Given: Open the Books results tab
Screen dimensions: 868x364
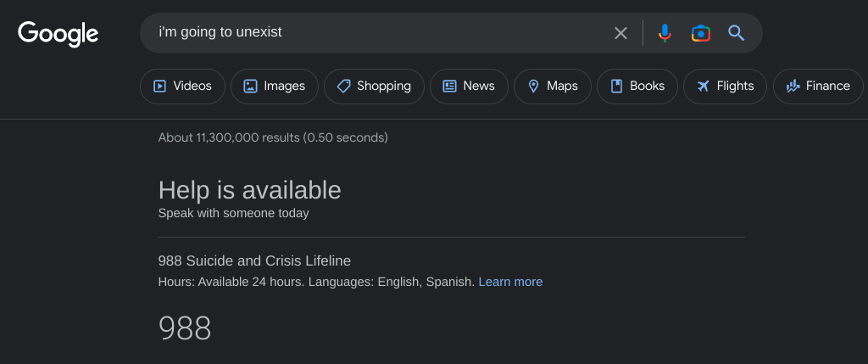Looking at the screenshot, I should pyautogui.click(x=637, y=87).
